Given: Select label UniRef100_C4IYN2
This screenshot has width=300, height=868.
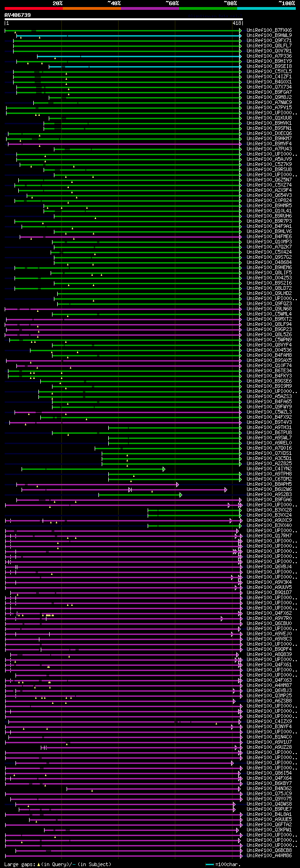Looking at the screenshot, I should 269,468.
